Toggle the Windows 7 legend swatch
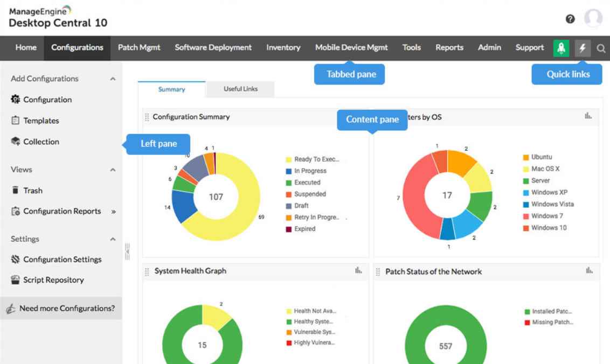The height and width of the screenshot is (364, 610). (526, 216)
